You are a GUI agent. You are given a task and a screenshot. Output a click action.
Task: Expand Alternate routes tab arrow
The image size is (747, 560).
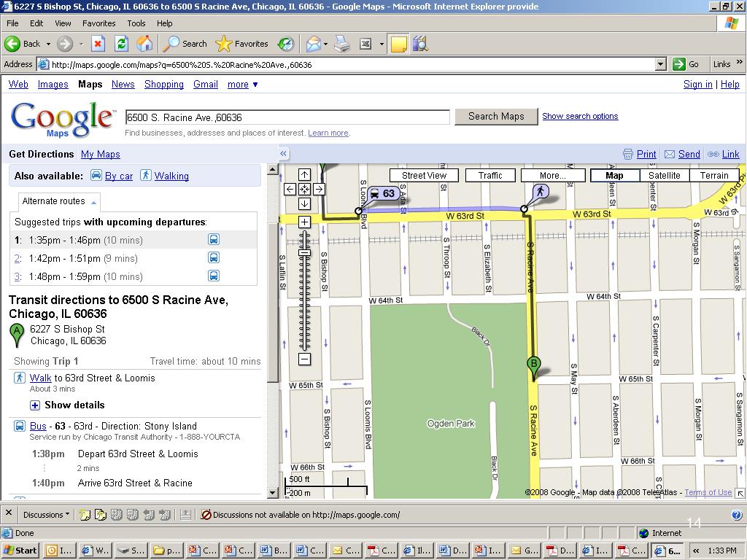(x=94, y=203)
